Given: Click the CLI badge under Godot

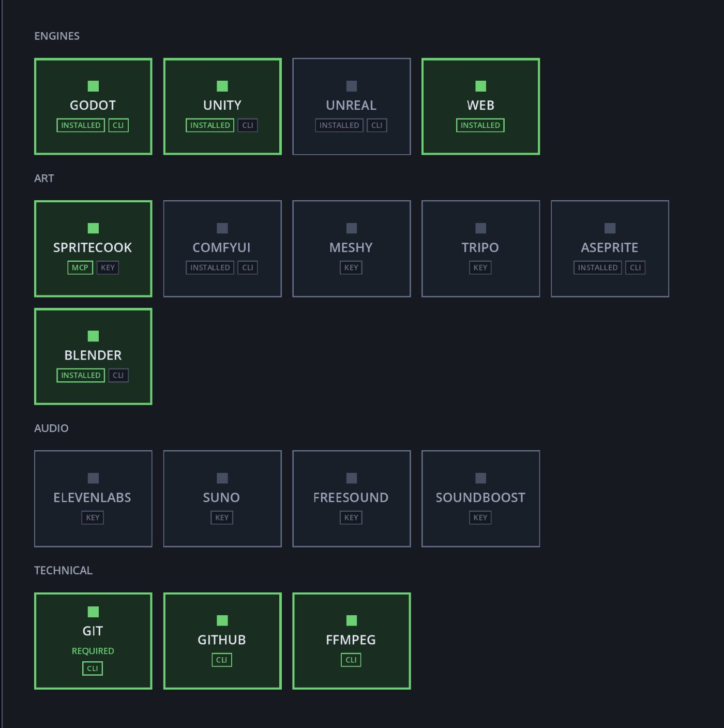Looking at the screenshot, I should pyautogui.click(x=118, y=125).
